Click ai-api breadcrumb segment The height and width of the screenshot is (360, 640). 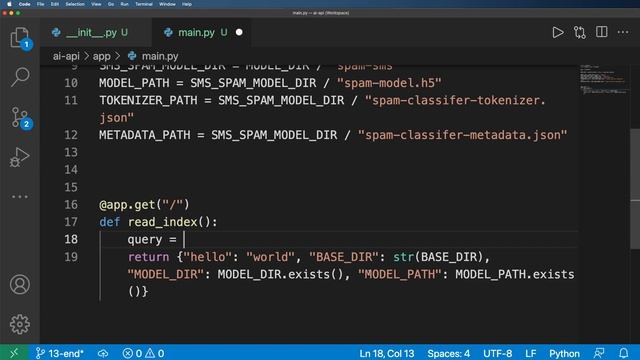pyautogui.click(x=66, y=56)
